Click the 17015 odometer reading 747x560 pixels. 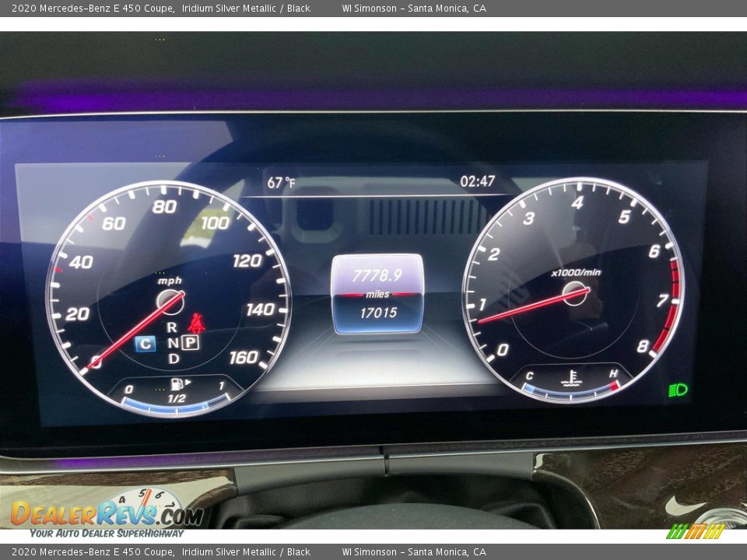click(378, 313)
